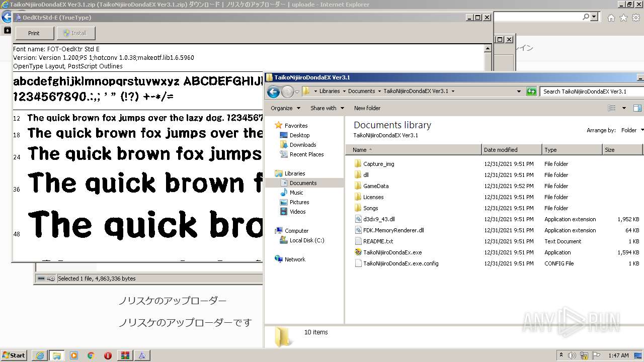644x362 pixels.
Task: Open Internet Explorer tools gear icon
Action: [636, 18]
